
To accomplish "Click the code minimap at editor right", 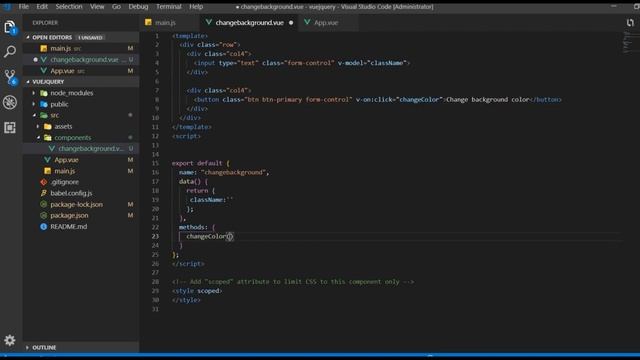I will pyautogui.click(x=630, y=42).
